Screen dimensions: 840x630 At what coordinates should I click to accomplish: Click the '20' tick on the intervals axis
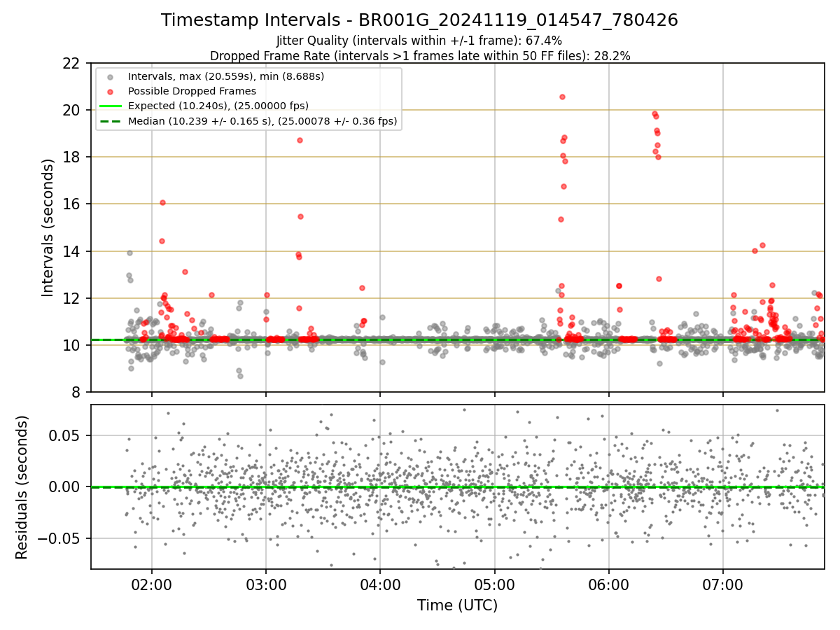click(71, 110)
